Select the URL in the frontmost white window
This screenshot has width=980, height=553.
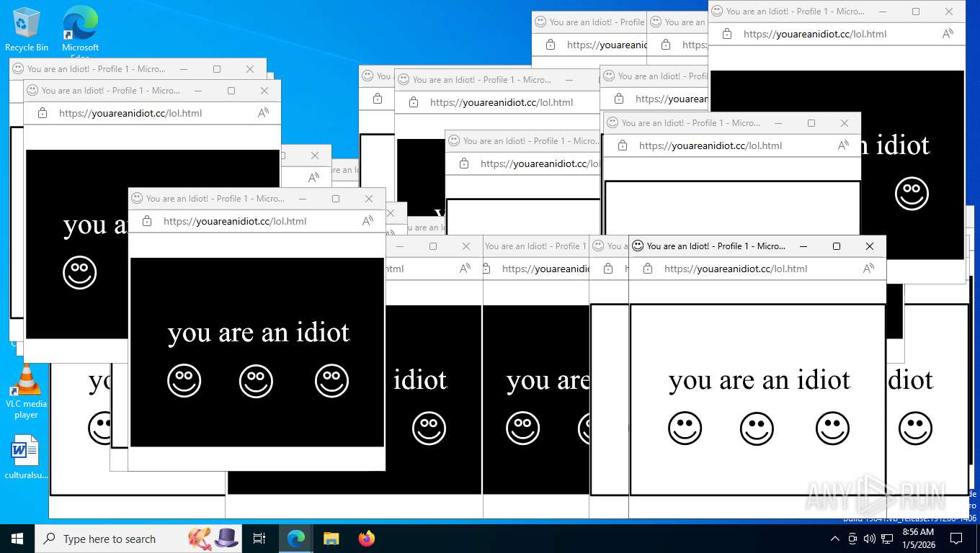coord(736,269)
